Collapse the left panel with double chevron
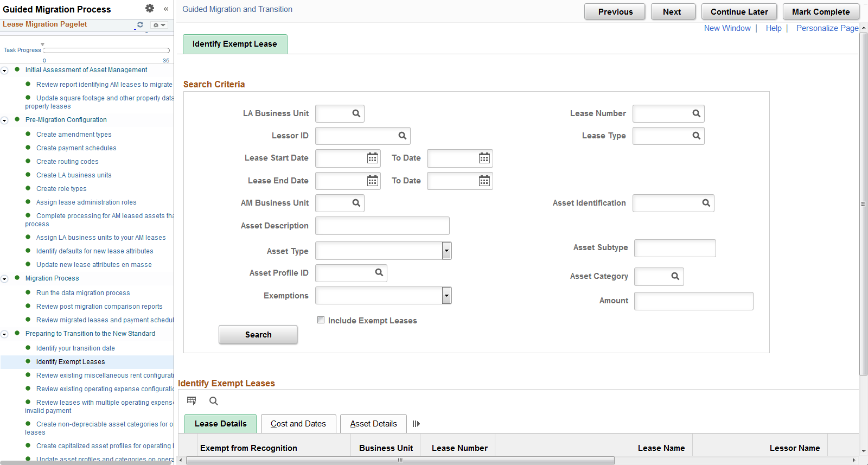 (166, 9)
